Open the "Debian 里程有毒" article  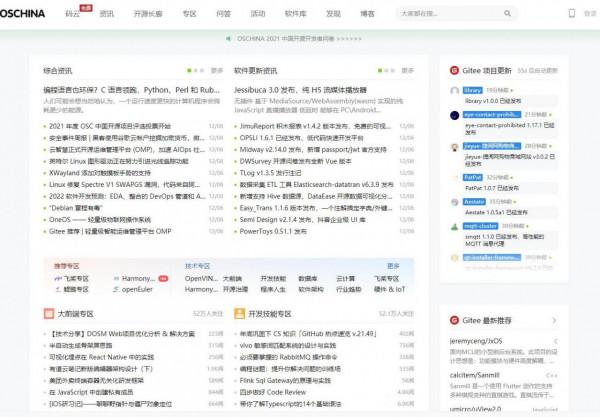(76, 208)
